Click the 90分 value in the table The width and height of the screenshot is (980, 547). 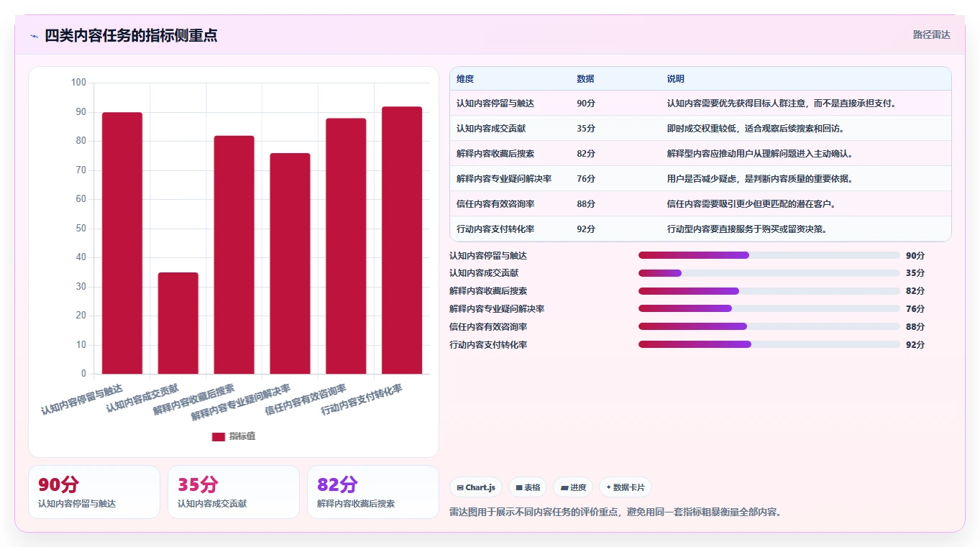click(x=586, y=104)
